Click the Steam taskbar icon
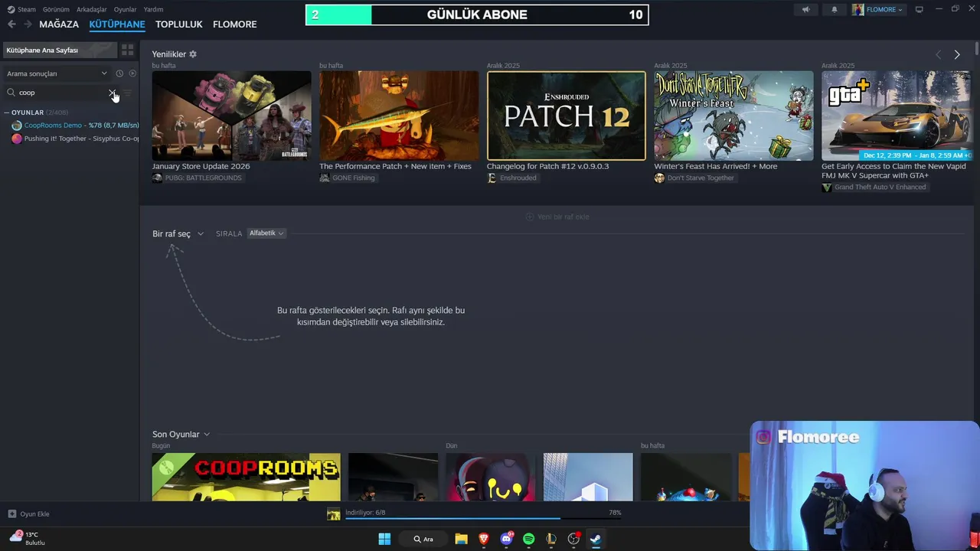Screen dimensions: 980x551 tap(595, 539)
